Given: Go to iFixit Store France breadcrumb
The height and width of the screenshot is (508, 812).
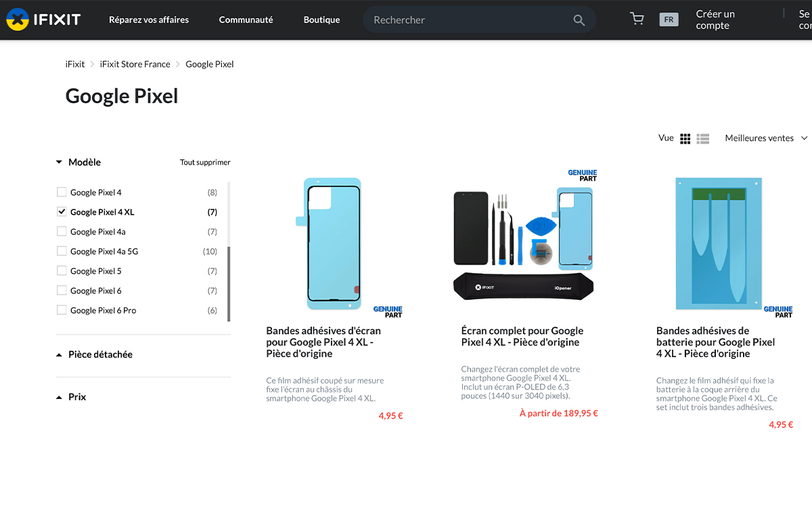Looking at the screenshot, I should [x=135, y=64].
